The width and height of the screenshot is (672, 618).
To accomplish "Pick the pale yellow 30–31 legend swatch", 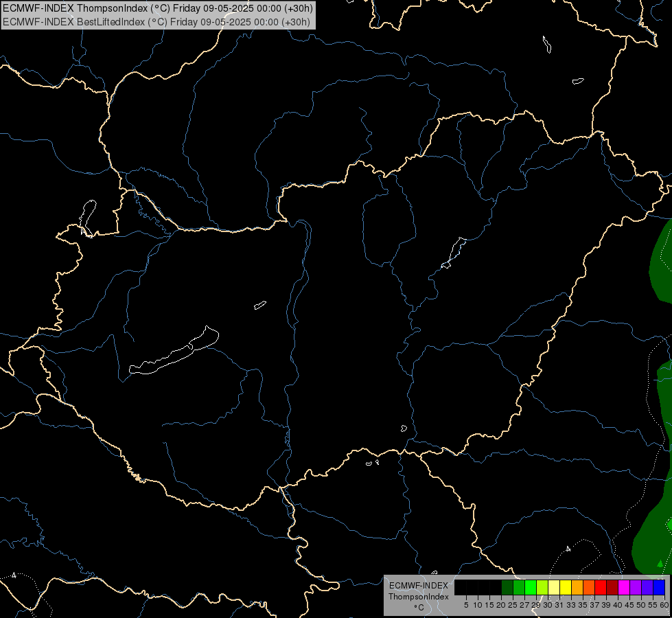I will pyautogui.click(x=554, y=588).
